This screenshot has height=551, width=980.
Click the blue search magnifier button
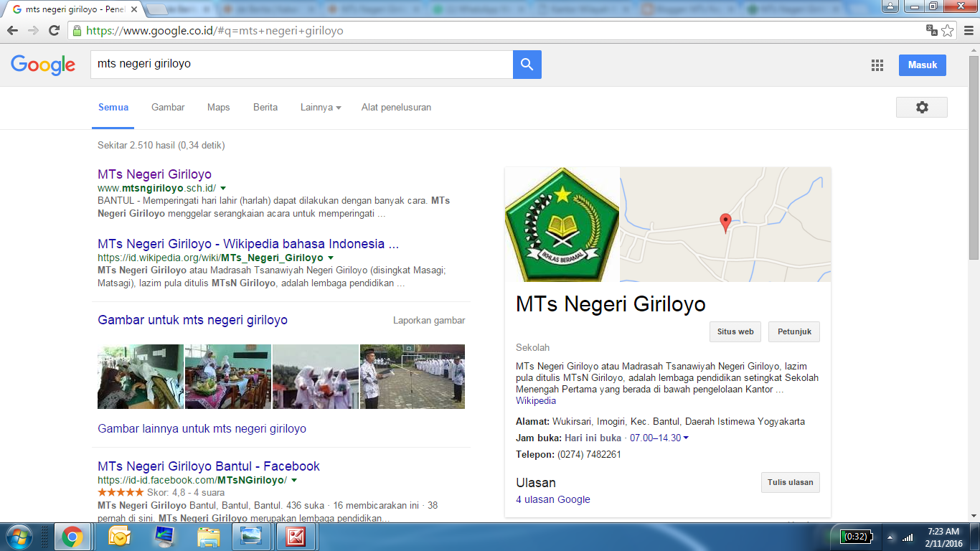click(527, 65)
